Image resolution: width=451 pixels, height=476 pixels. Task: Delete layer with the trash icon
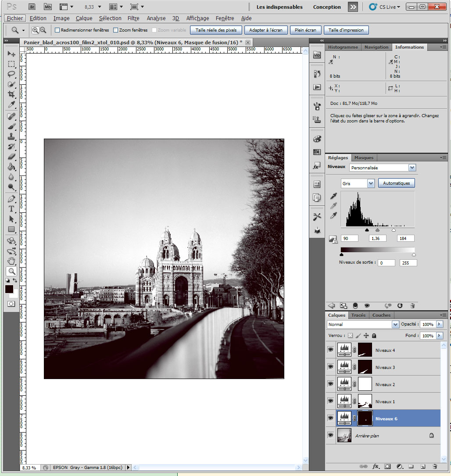point(435,466)
